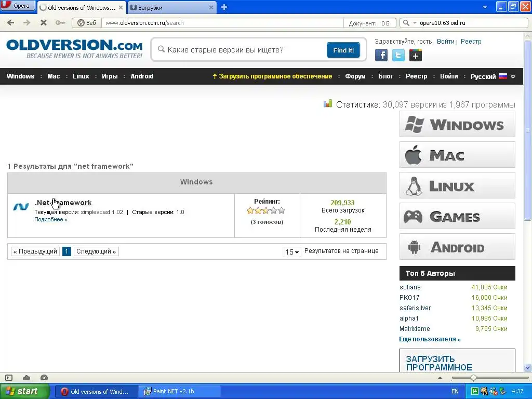Click the Opera menu button
Screen dimensions: 532x399
coord(18,6)
